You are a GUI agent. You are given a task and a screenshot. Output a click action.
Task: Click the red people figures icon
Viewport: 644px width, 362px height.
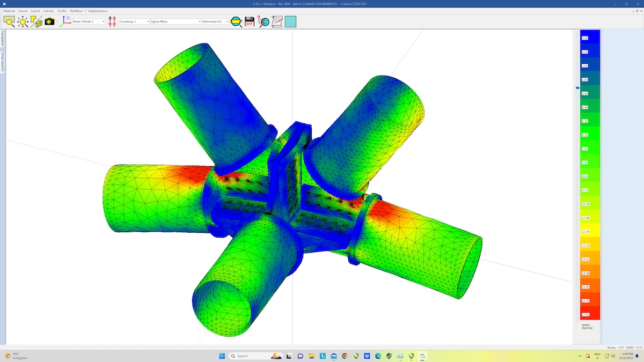click(112, 21)
